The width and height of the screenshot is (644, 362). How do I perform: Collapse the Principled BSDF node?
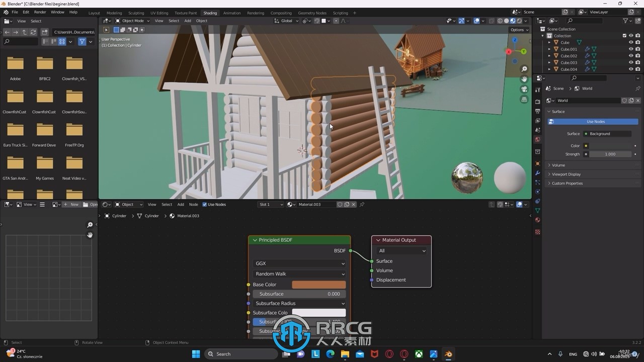(x=255, y=240)
